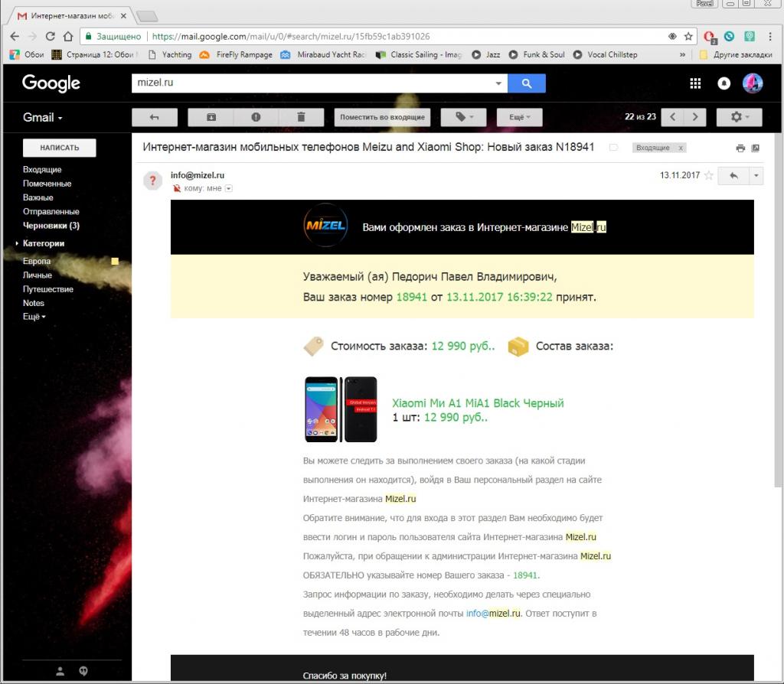Viewport: 784px width, 684px height.
Task: Click the blue search magnifier button
Action: pos(527,83)
